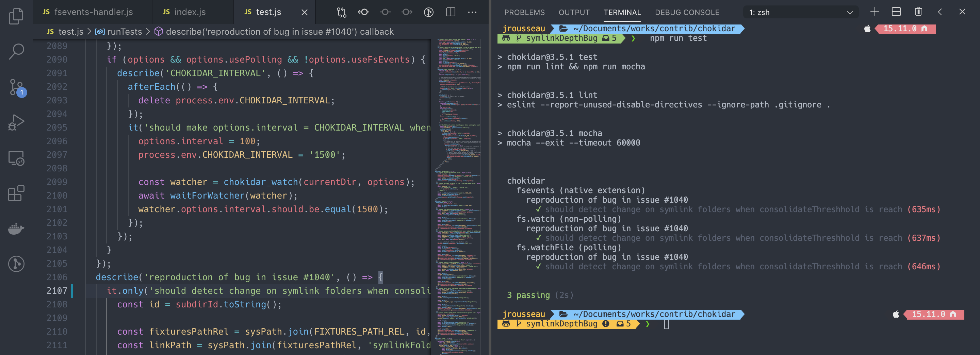Screen dimensions: 980x355
Task: Open the Search sidebar
Action: (16, 51)
